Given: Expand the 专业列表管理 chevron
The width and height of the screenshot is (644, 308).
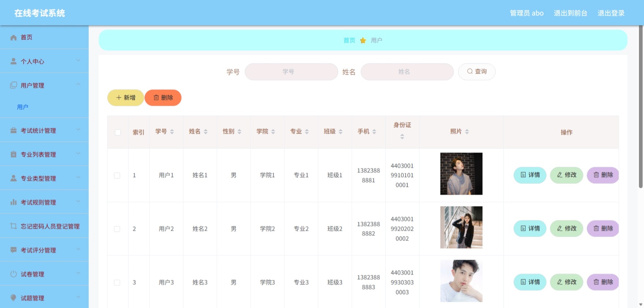Looking at the screenshot, I should [78, 154].
